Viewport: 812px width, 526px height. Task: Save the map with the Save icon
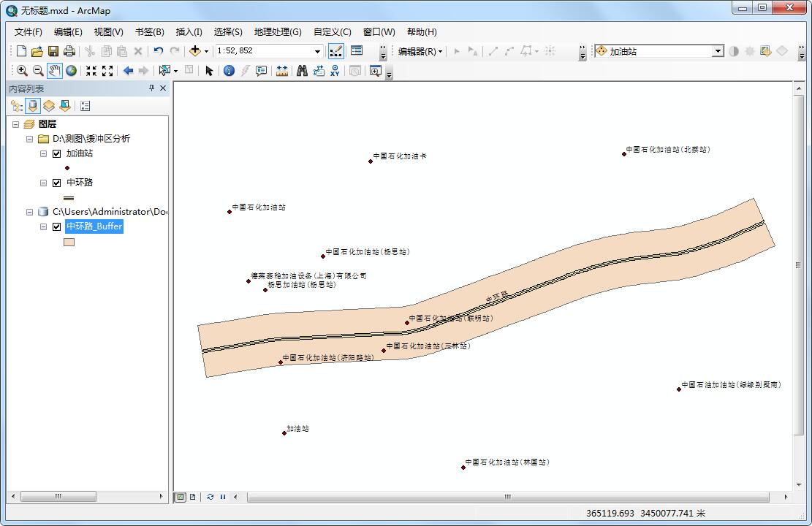pos(53,50)
